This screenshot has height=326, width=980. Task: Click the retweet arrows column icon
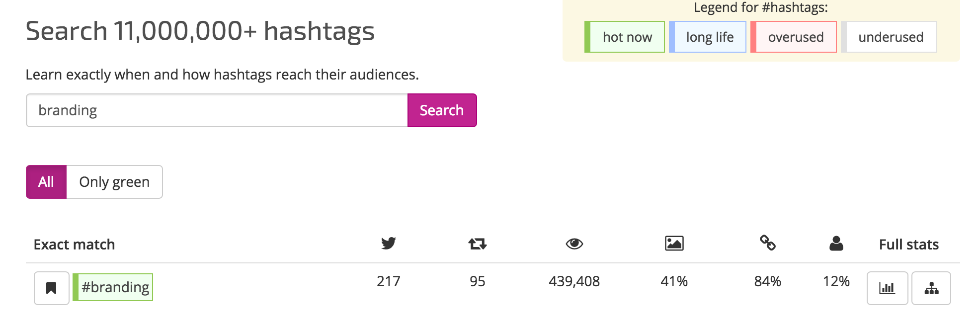coord(477,244)
